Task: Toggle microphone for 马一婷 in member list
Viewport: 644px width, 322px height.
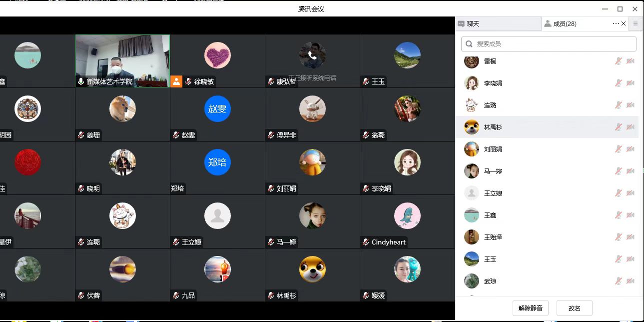Action: tap(619, 171)
